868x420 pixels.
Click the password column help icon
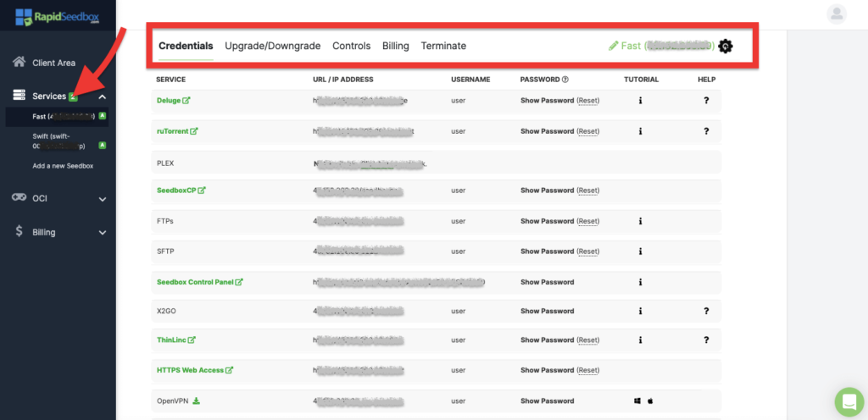[565, 80]
